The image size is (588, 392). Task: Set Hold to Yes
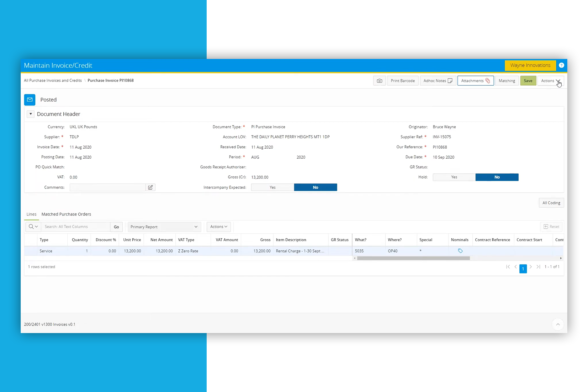pos(454,177)
